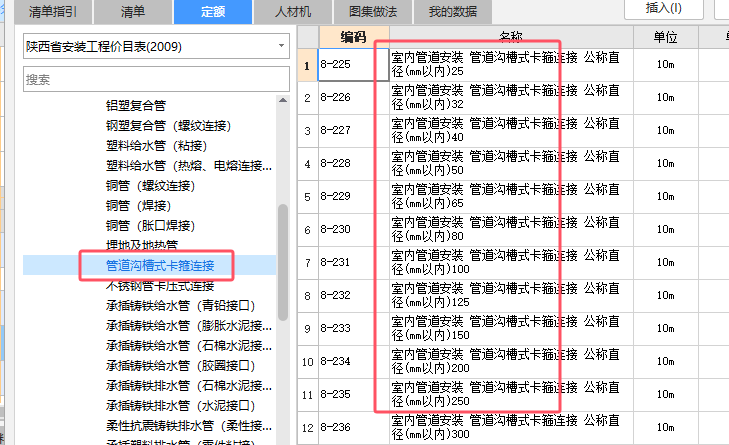Select 承插铸铁给水管 (胶圈接口) item
Screen dimensions: 729x445
tap(180, 365)
